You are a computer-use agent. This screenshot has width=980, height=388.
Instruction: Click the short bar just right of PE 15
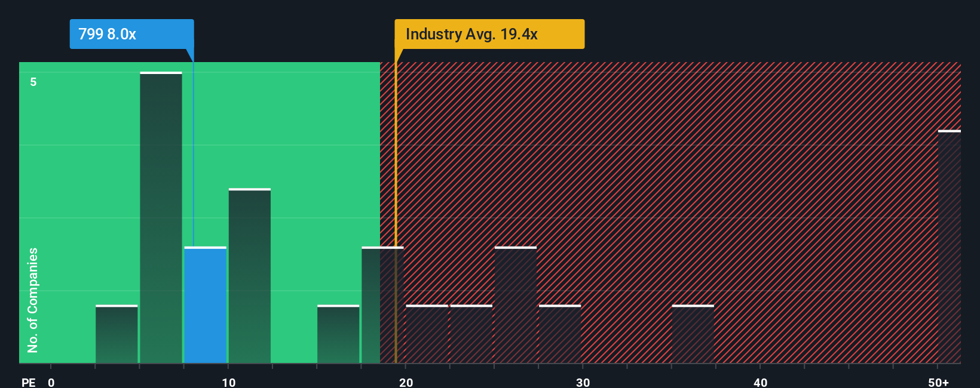tap(338, 334)
